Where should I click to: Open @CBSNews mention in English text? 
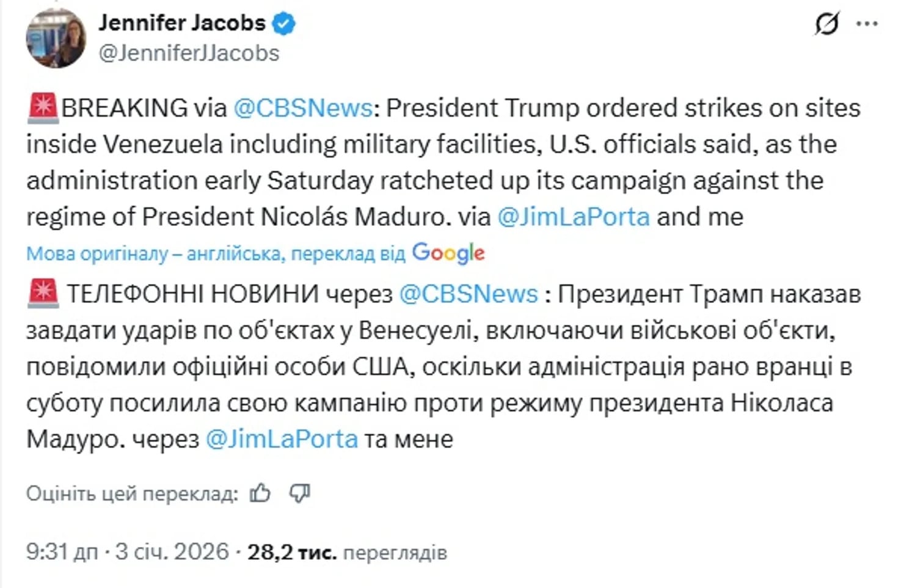point(303,108)
